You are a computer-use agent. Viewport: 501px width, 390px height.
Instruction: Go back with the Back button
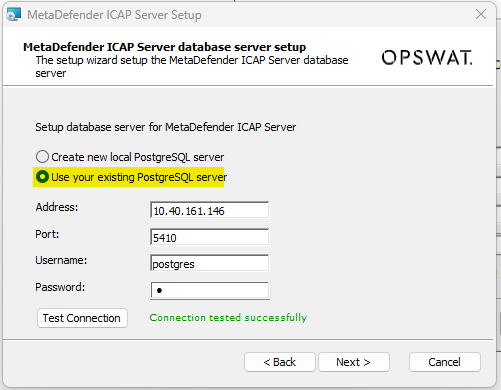coord(280,362)
